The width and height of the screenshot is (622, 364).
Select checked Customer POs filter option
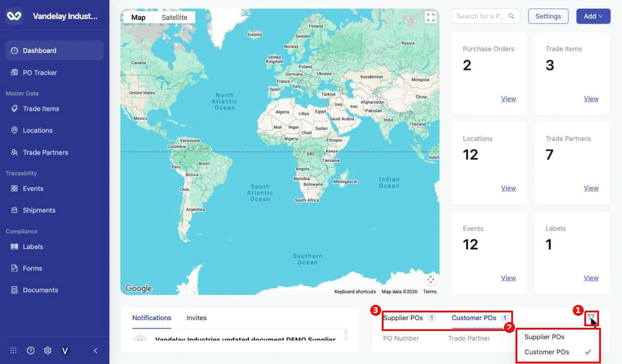(x=558, y=352)
